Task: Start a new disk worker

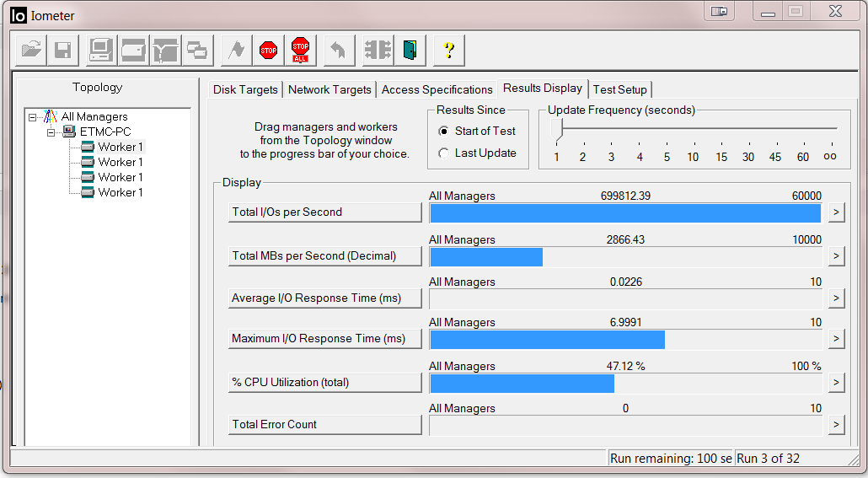Action: click(134, 51)
